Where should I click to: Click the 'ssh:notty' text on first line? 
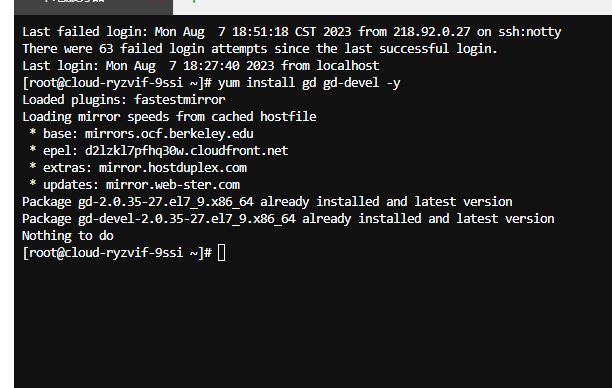click(530, 32)
